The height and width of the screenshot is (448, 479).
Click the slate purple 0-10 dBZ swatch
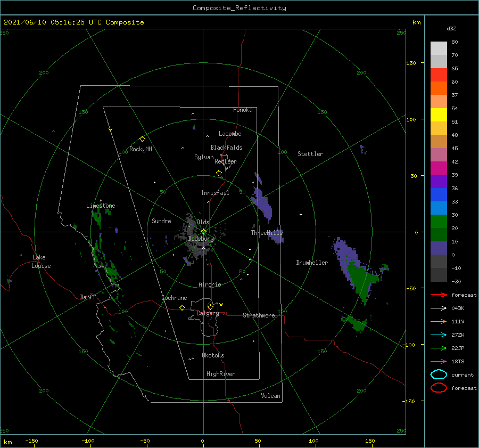pos(439,248)
